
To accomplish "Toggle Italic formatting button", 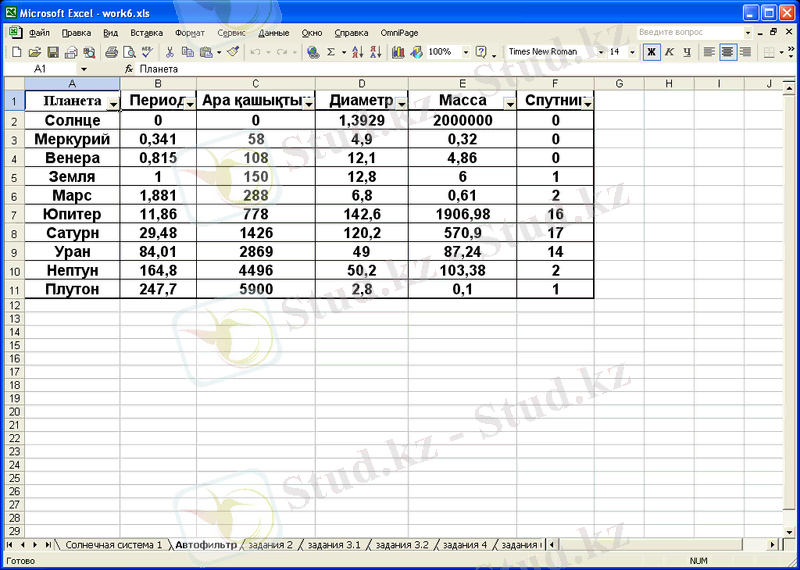I will (x=668, y=51).
